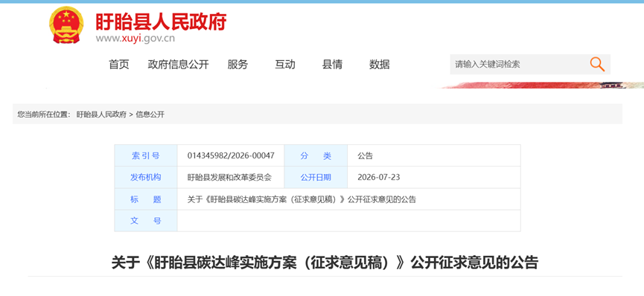The height and width of the screenshot is (296, 644).
Task: Open the 首页 menu item
Action: coord(118,65)
